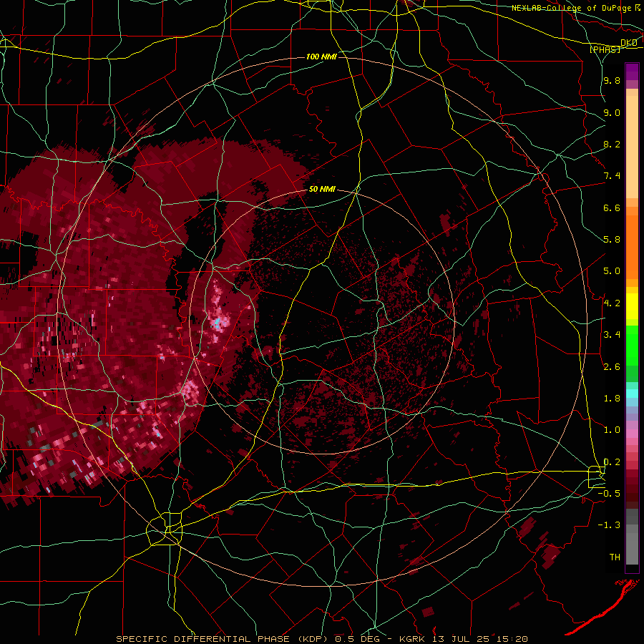Viewport: 644px width, 644px height.
Task: Click the '-0.5' value on the color scale
Action: (609, 494)
